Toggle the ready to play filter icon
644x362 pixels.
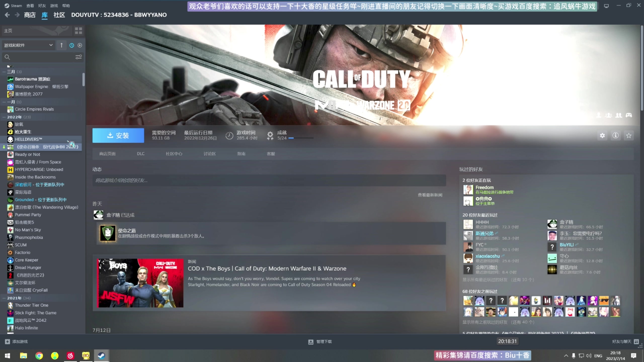click(x=80, y=45)
